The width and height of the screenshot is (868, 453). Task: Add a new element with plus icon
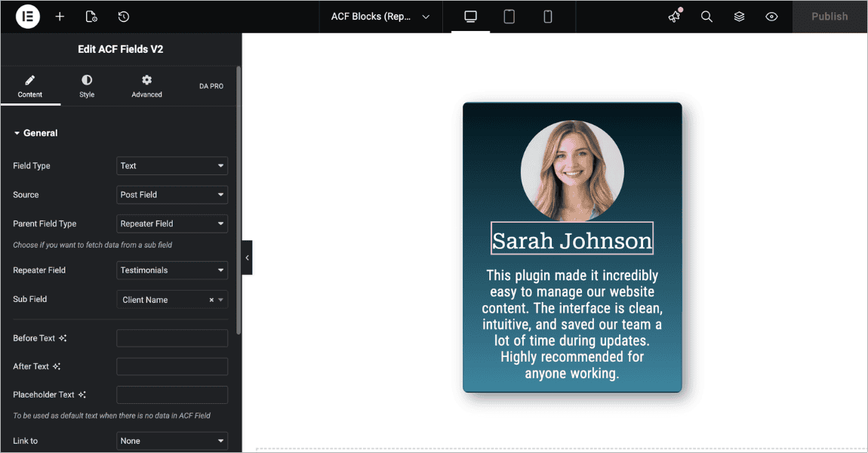[x=60, y=17]
